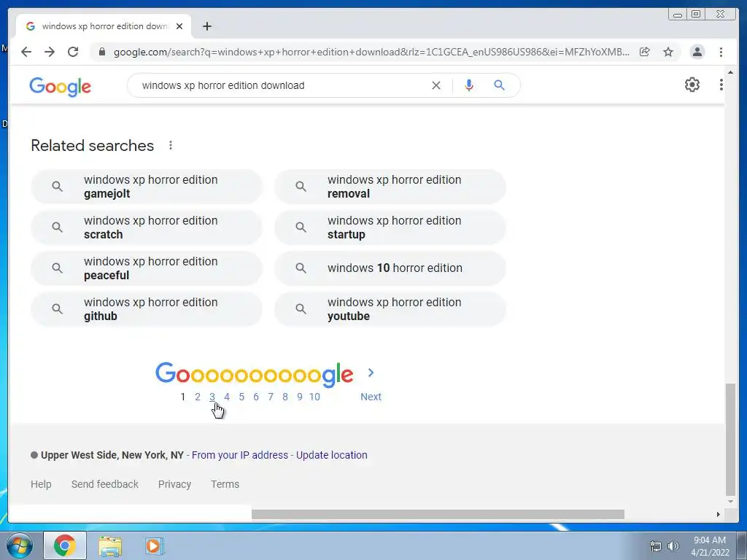Image resolution: width=747 pixels, height=560 pixels.
Task: Search windows xp horror edition startup
Action: tap(390, 227)
